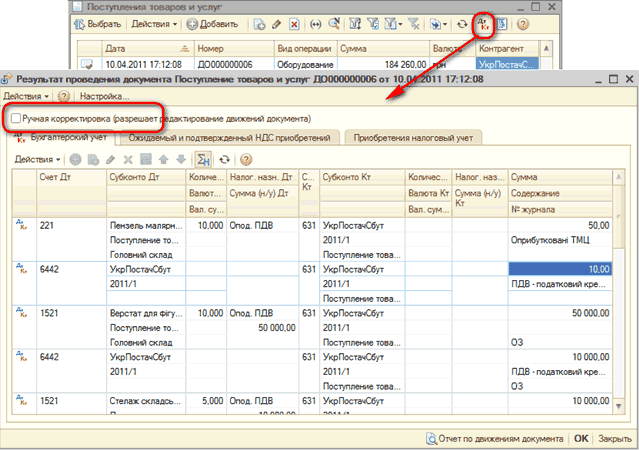Open Отчет по движениям документа
This screenshot has height=450, width=639.
tap(495, 438)
